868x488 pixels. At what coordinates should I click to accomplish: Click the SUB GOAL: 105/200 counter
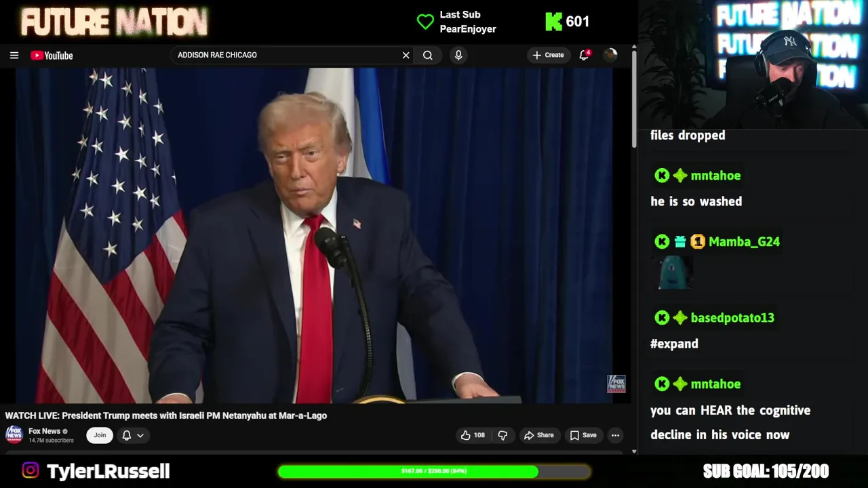[766, 471]
